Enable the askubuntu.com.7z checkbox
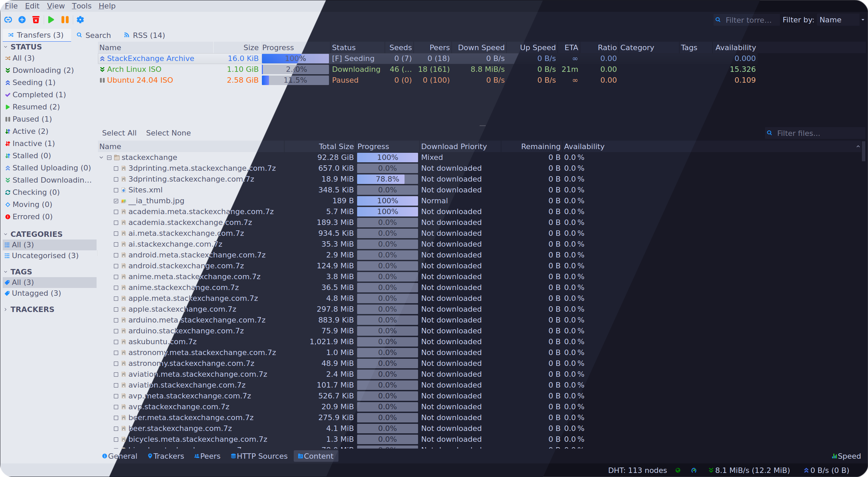Viewport: 868px width, 477px height. 116,342
